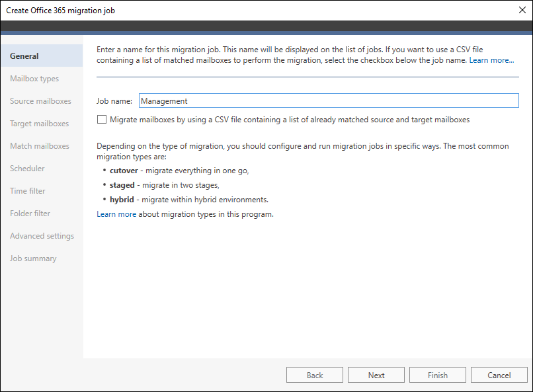
Task: Select the Scheduler step
Action: coord(27,169)
